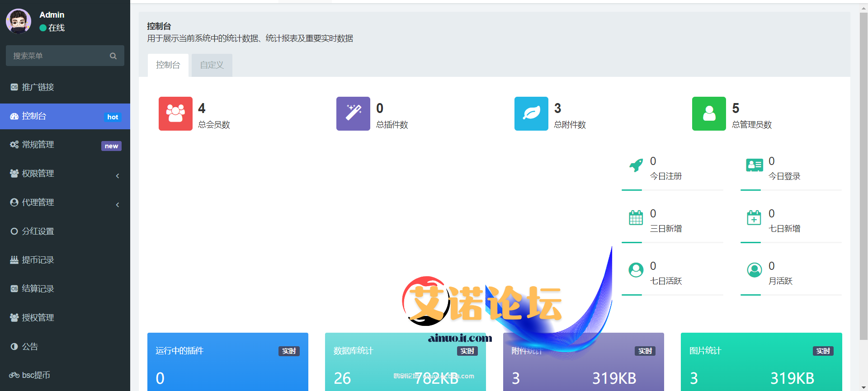
Task: Expand the 权限管理 submenu arrow
Action: pyautogui.click(x=118, y=176)
